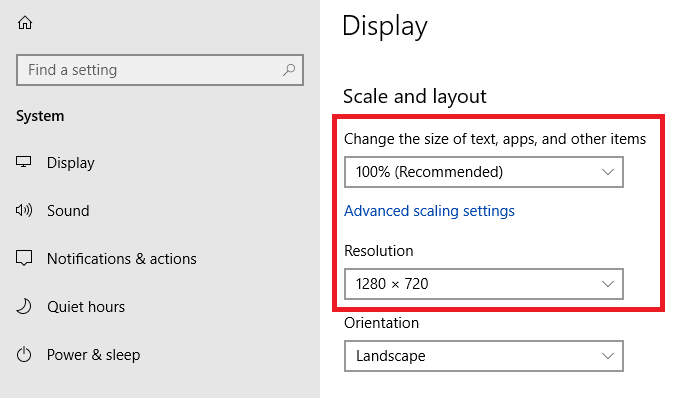Click the Power & sleep power icon
676x398 pixels.
(x=24, y=354)
